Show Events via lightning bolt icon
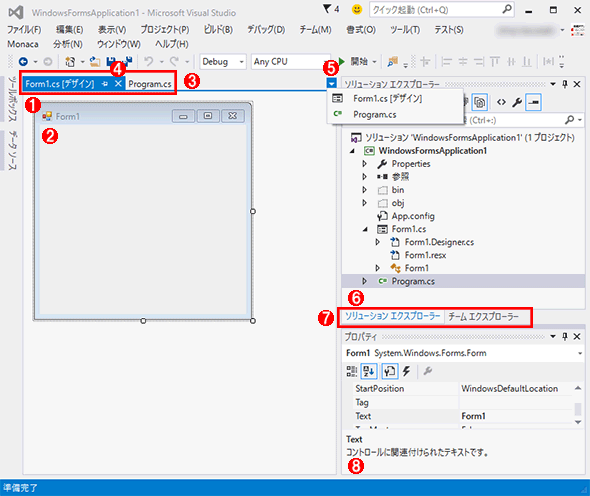Viewport: 590px width, 496px height. click(406, 371)
